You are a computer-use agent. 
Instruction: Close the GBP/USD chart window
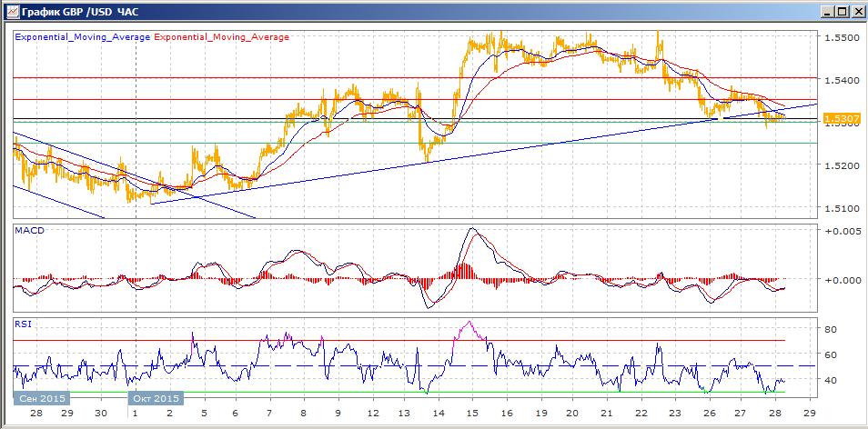[x=854, y=12]
